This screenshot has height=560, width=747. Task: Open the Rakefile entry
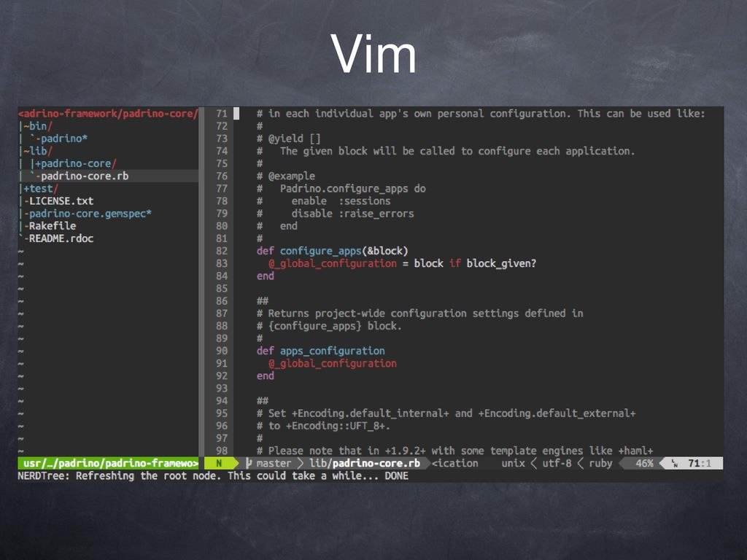coord(53,226)
